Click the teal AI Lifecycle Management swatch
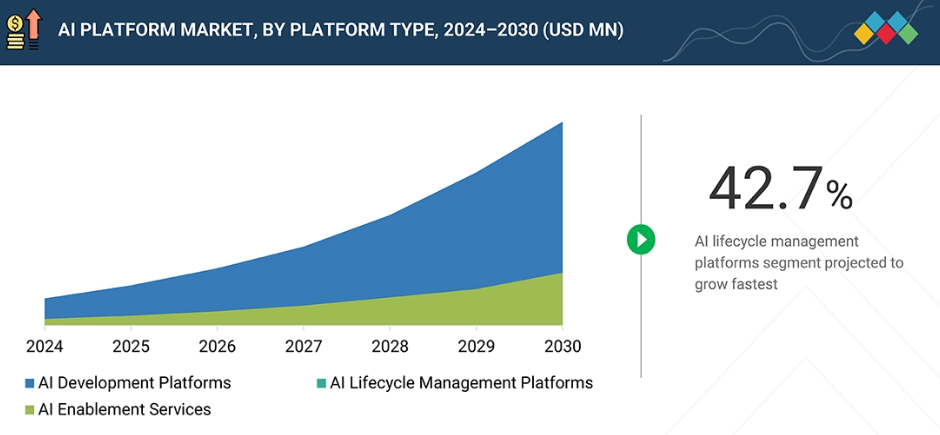 tap(321, 383)
